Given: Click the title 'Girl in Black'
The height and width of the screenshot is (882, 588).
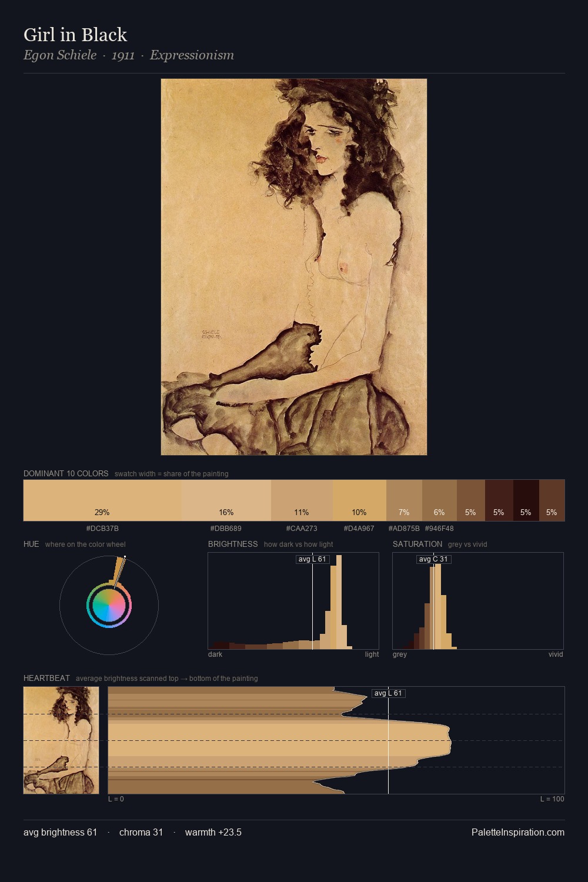Looking at the screenshot, I should [75, 35].
